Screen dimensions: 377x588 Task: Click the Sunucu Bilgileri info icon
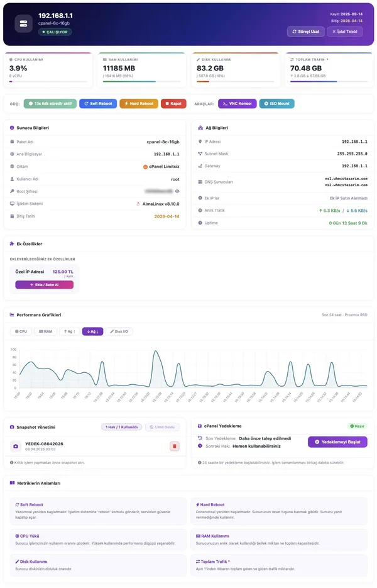[x=12, y=128]
